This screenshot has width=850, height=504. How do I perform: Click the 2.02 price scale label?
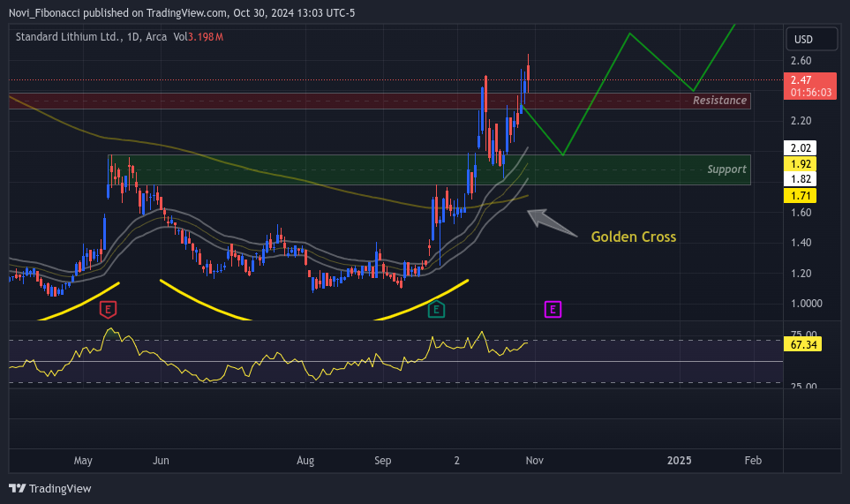[800, 148]
